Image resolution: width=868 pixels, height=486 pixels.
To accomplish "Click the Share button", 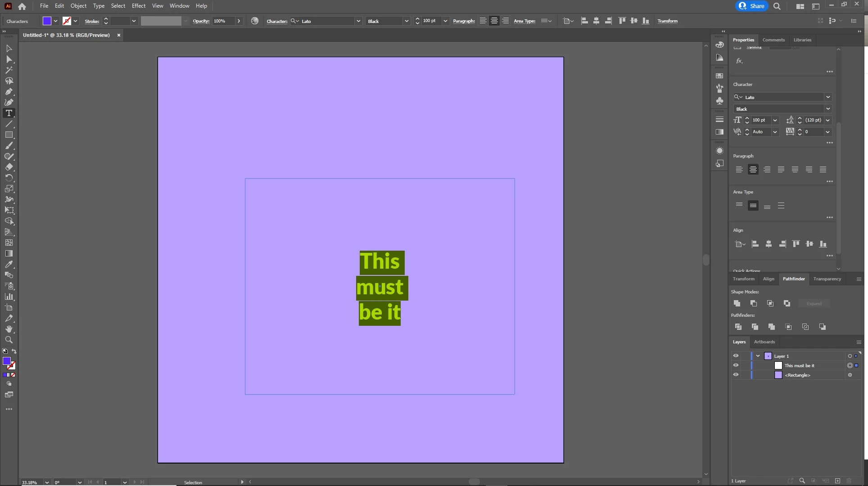I will [x=752, y=6].
